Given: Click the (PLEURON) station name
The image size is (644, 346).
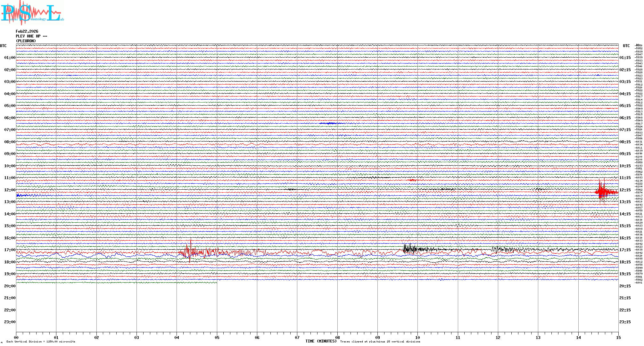Looking at the screenshot, I should coord(26,41).
